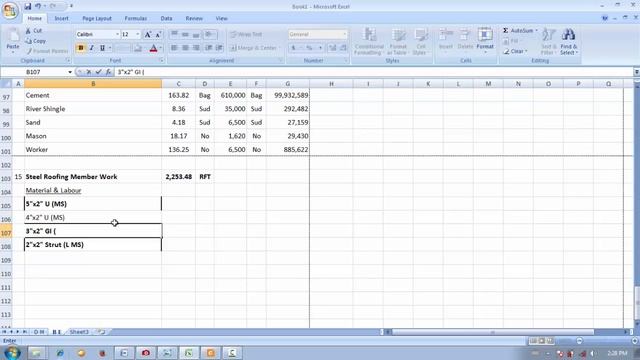Select the Sheet3 worksheet tab

point(79,332)
